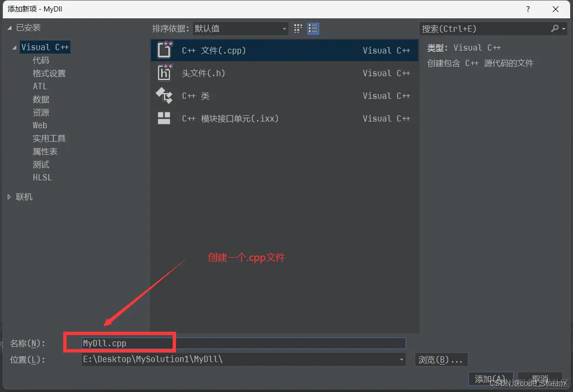This screenshot has width=573, height=392.
Task: Select the ATL category
Action: tap(40, 86)
